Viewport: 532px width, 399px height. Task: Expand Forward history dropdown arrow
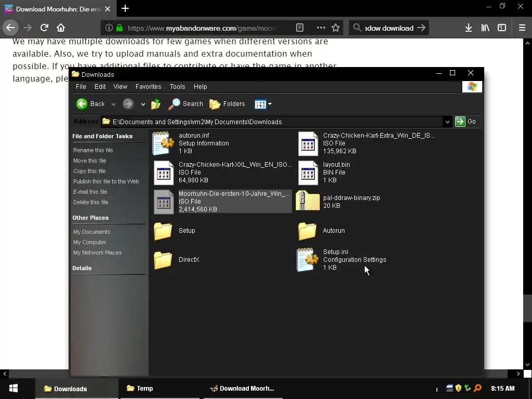click(143, 104)
